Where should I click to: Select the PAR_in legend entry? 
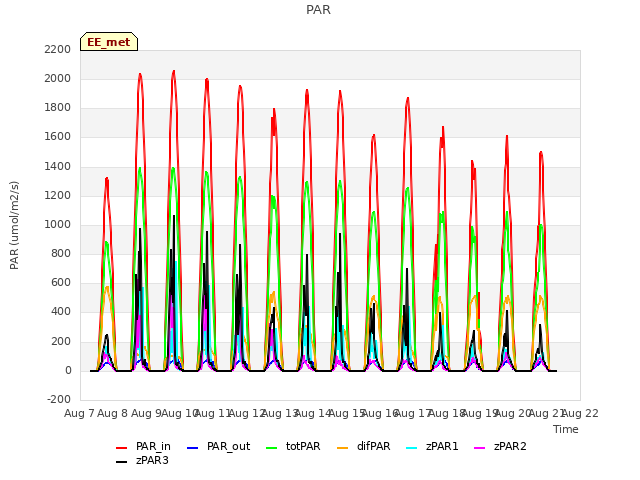coord(143,447)
